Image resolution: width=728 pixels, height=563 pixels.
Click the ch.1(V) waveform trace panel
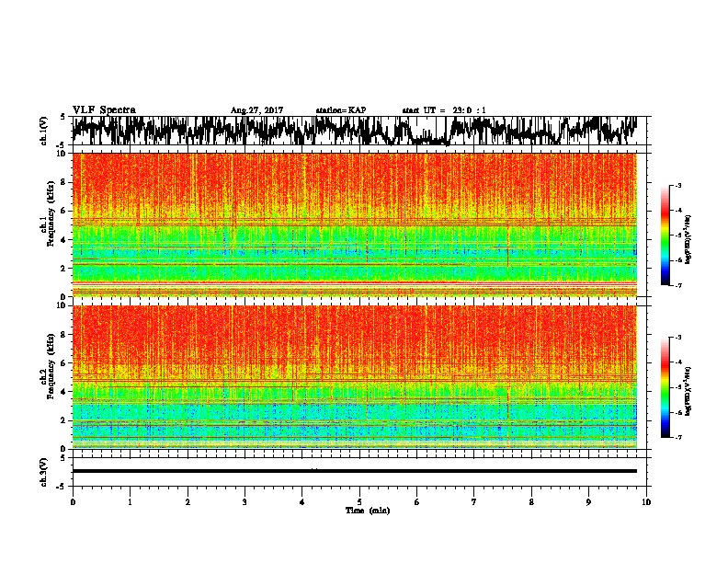(358, 131)
